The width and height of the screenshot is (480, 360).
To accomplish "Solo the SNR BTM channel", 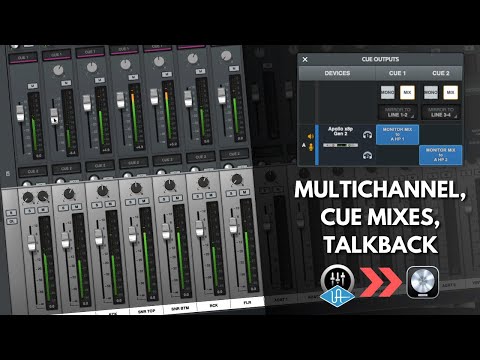I will click(164, 199).
